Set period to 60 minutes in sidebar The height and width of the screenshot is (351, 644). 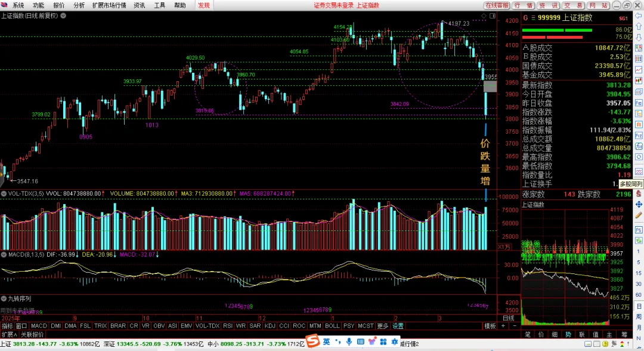(x=639, y=295)
